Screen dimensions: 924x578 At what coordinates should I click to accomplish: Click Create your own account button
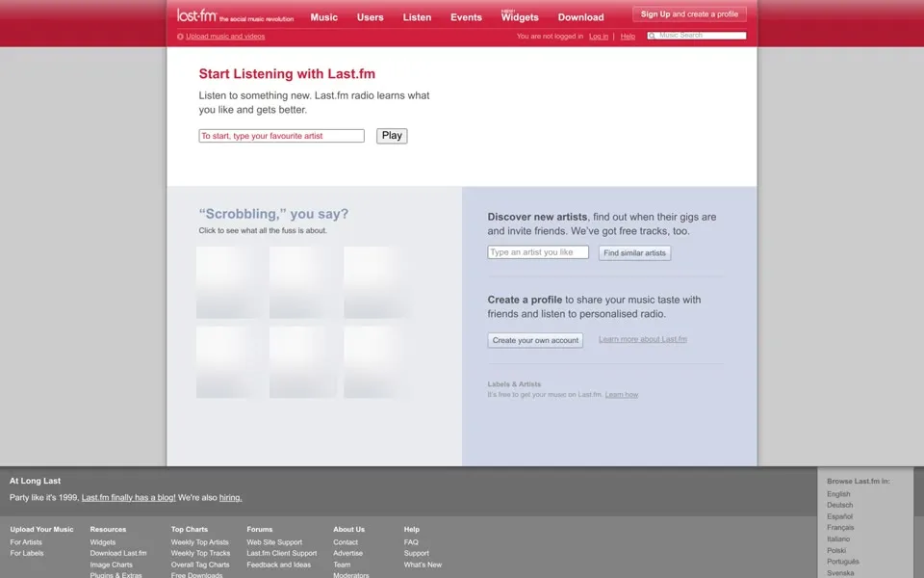(535, 340)
